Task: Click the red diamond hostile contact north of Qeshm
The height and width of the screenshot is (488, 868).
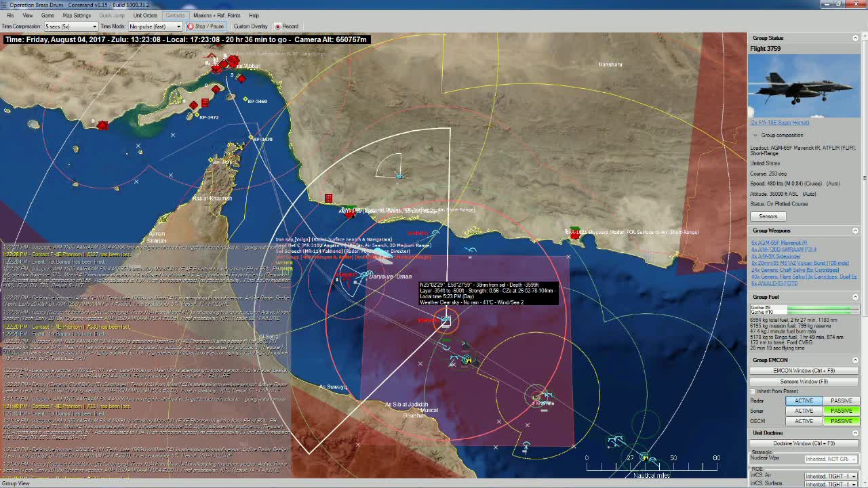Action: coord(216,89)
